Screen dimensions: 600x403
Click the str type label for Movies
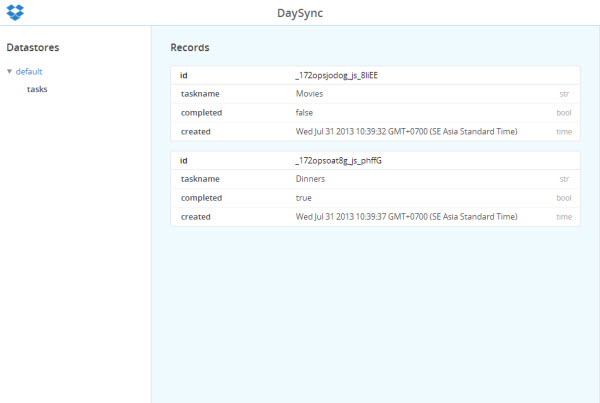pos(564,94)
